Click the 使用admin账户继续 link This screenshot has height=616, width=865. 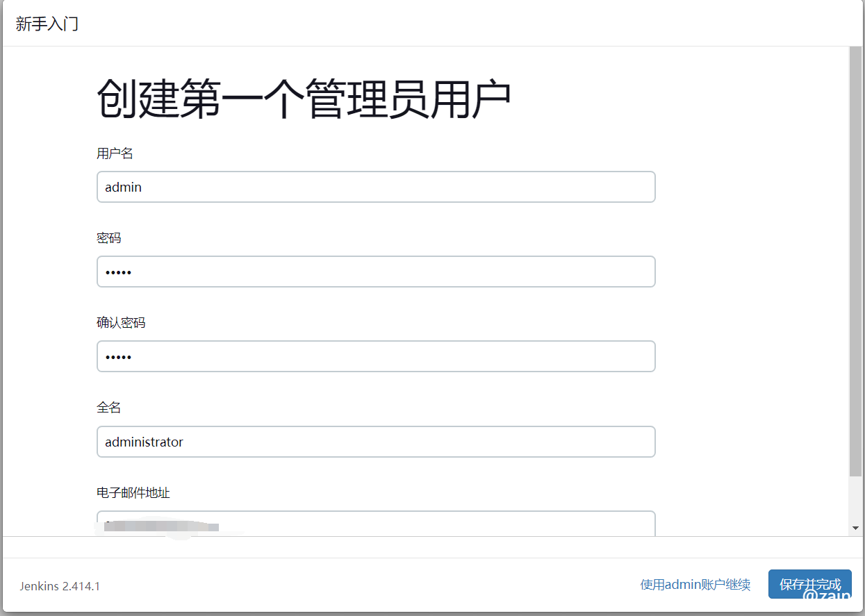click(695, 585)
